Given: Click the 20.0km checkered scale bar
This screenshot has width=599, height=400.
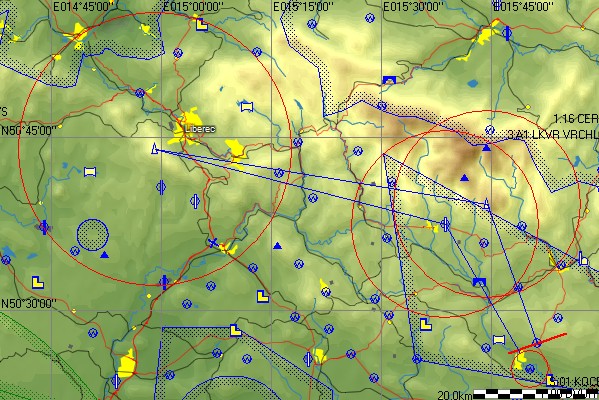Looking at the screenshot, I should (536, 394).
